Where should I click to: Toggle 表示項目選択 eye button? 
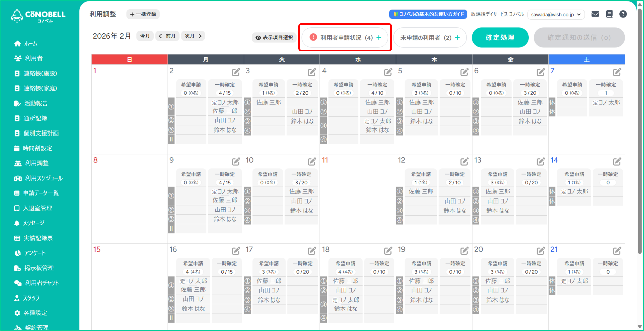pos(274,38)
